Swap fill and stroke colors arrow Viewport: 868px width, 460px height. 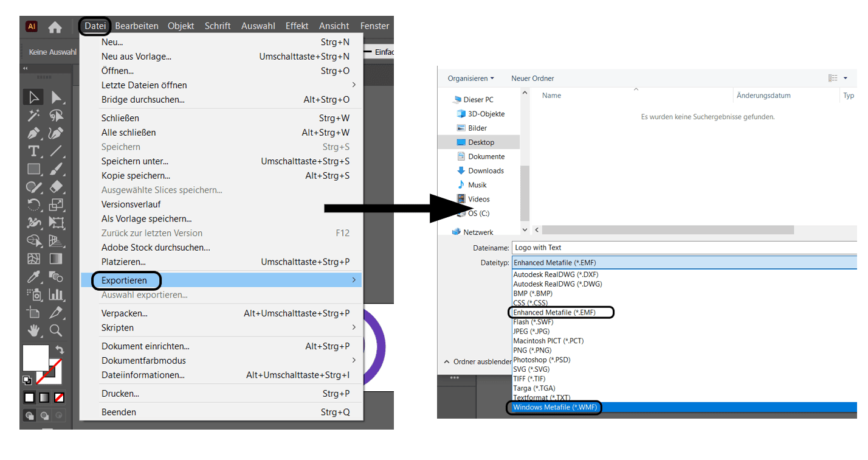pyautogui.click(x=60, y=349)
